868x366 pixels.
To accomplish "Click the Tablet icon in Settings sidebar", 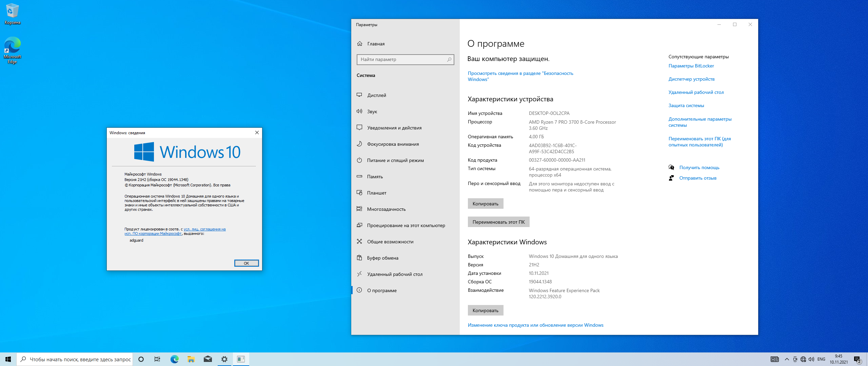I will tap(359, 193).
